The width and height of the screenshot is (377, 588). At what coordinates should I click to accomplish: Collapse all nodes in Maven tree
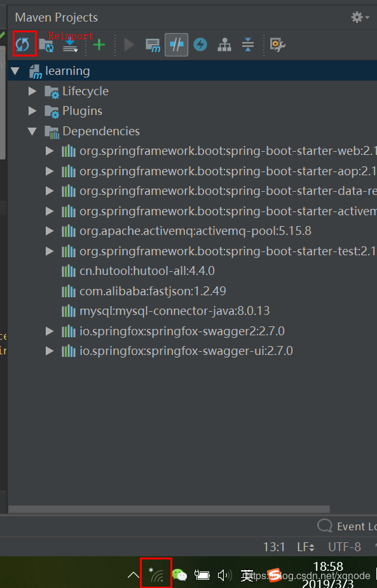point(248,45)
